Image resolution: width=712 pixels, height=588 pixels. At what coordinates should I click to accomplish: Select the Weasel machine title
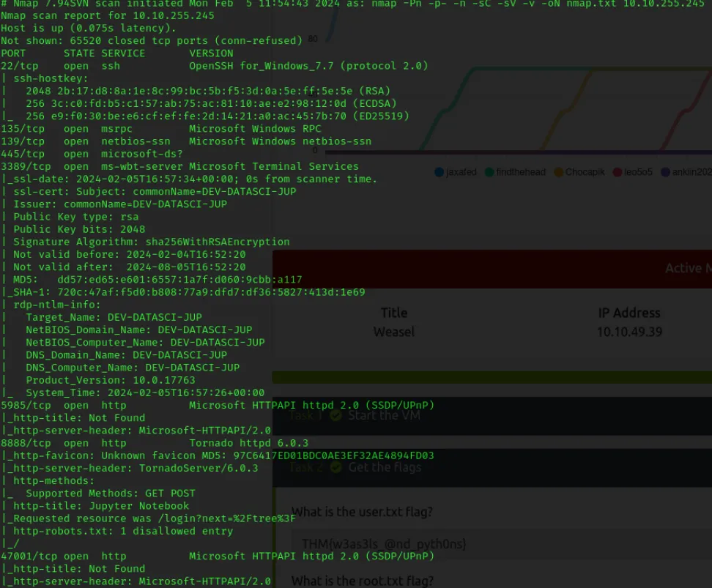394,332
